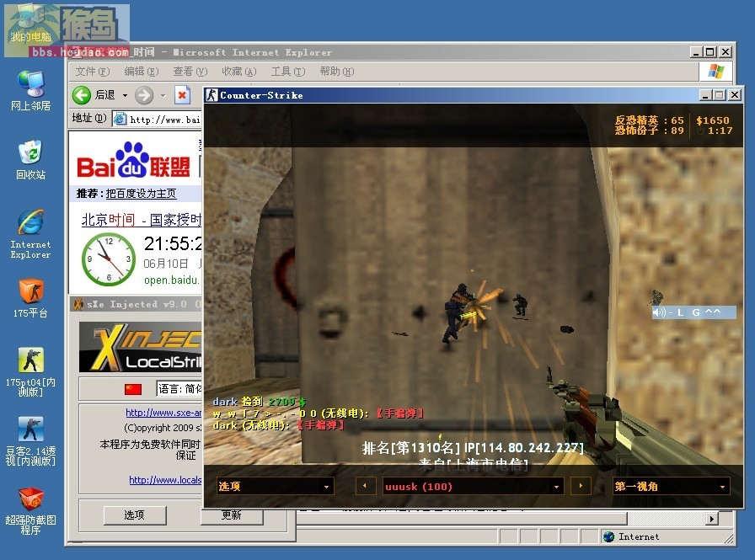This screenshot has height=560, width=755.
Task: Click the 恐怖份子 : 89 score text
Action: [649, 131]
